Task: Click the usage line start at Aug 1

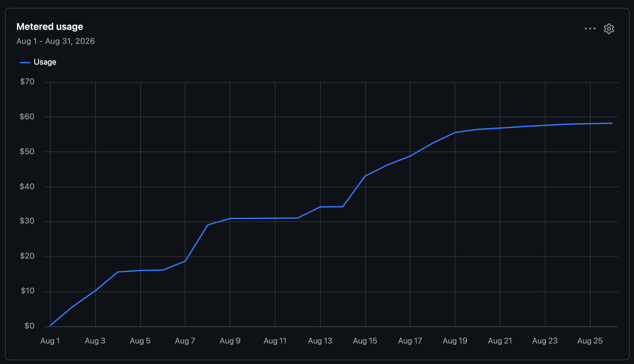Action: click(50, 325)
